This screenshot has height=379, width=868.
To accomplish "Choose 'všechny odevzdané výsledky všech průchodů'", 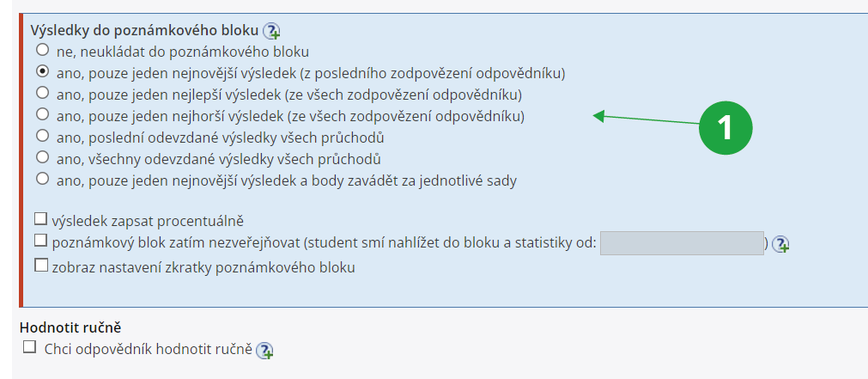I will click(42, 158).
